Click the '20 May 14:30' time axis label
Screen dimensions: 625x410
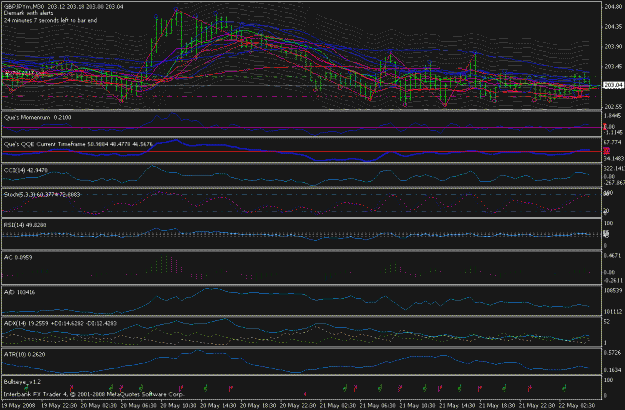click(217, 405)
